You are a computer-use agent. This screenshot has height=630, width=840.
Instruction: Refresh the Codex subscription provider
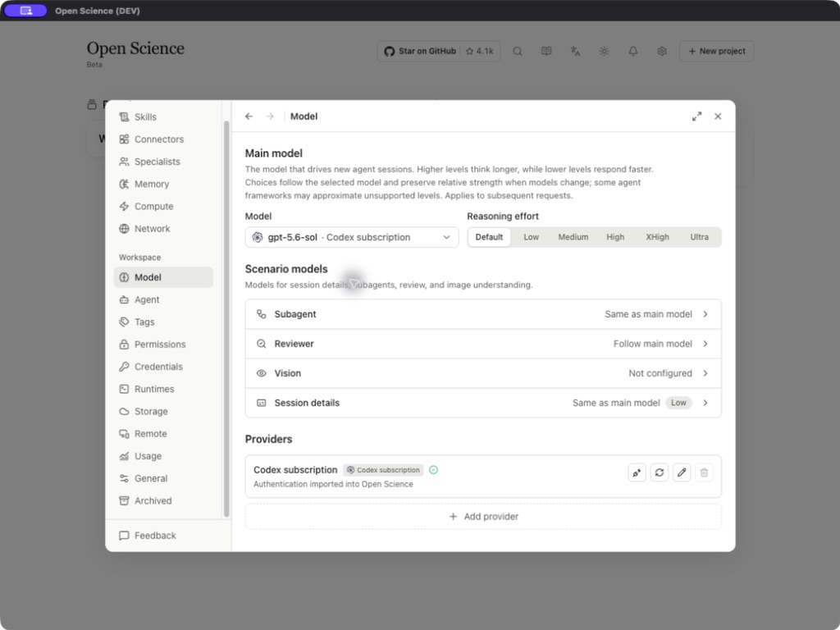660,472
